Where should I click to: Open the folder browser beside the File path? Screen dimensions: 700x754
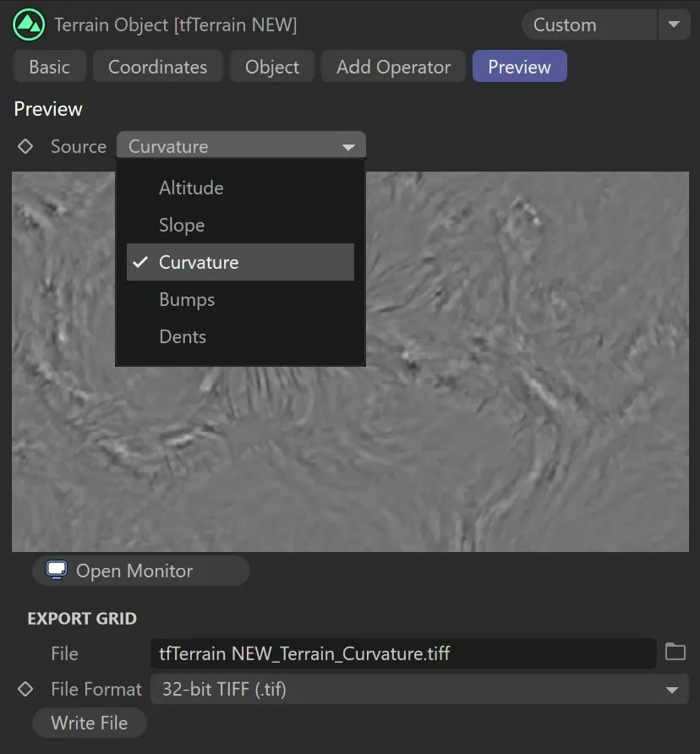coord(675,653)
